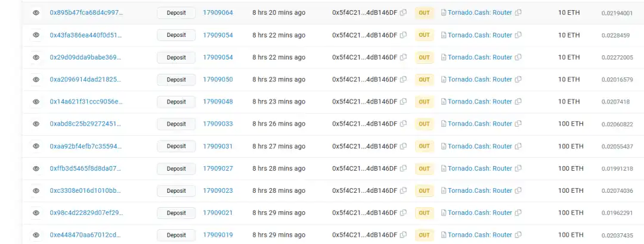644x244 pixels.
Task: Open block number 17909021
Action: pos(218,213)
